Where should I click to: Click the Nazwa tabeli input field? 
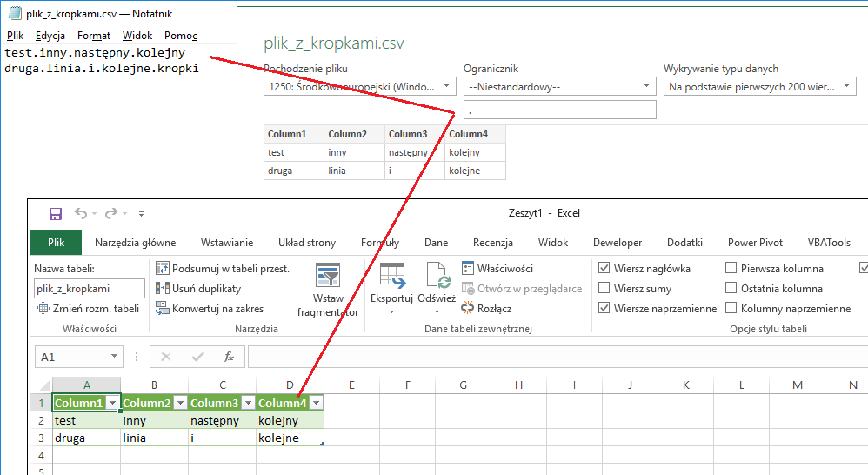click(x=89, y=289)
